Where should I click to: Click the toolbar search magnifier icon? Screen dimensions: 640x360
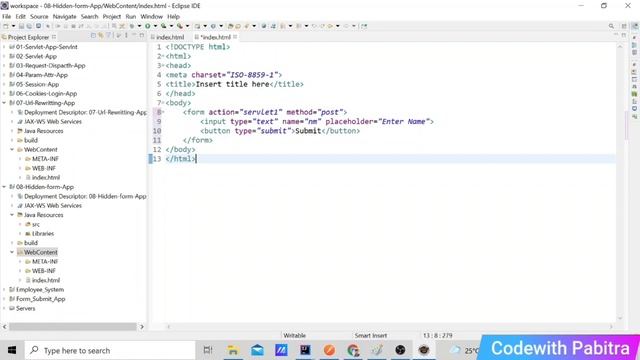click(611, 26)
